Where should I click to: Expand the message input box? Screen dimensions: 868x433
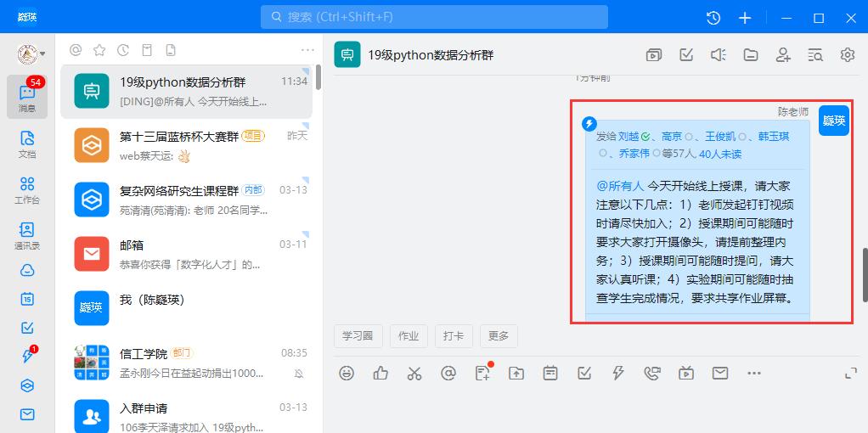point(850,373)
